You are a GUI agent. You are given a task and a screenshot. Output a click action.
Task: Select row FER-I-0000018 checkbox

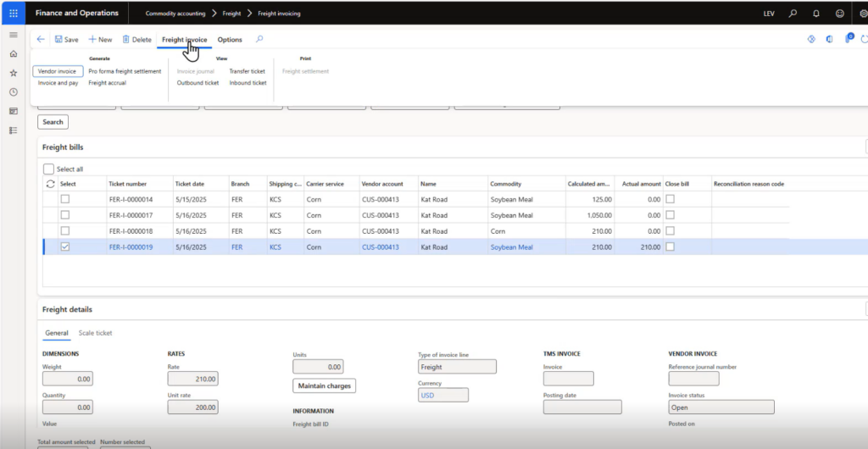click(x=65, y=231)
